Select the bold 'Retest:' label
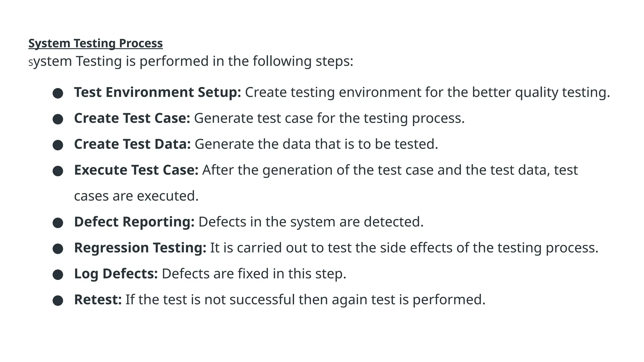The height and width of the screenshot is (362, 644). (98, 299)
